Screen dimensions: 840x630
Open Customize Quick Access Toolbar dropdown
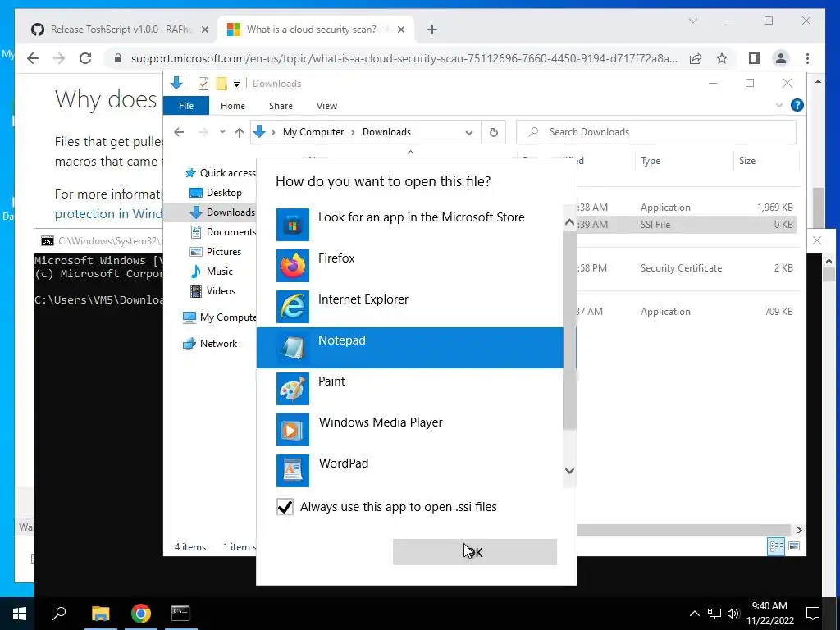236,84
